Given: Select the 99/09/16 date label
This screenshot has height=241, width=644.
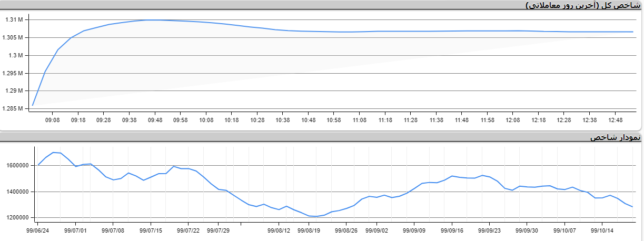Looking at the screenshot, I should 452,230.
